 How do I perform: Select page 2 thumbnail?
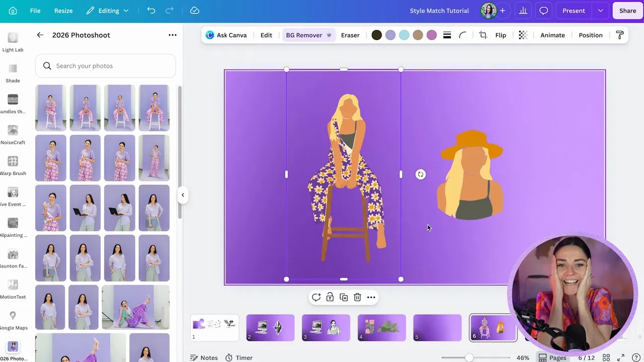(x=270, y=328)
